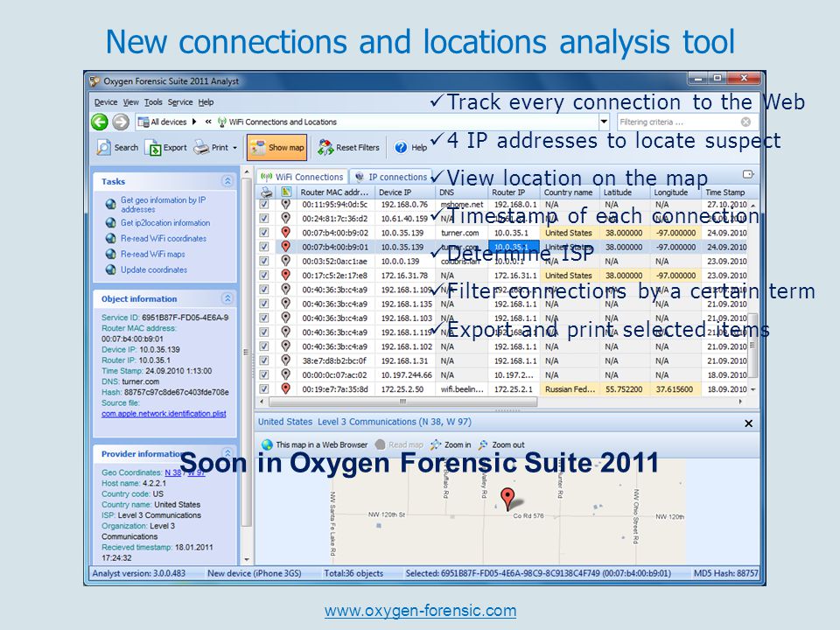Collapse the Object information panel
840x630 pixels.
227,298
